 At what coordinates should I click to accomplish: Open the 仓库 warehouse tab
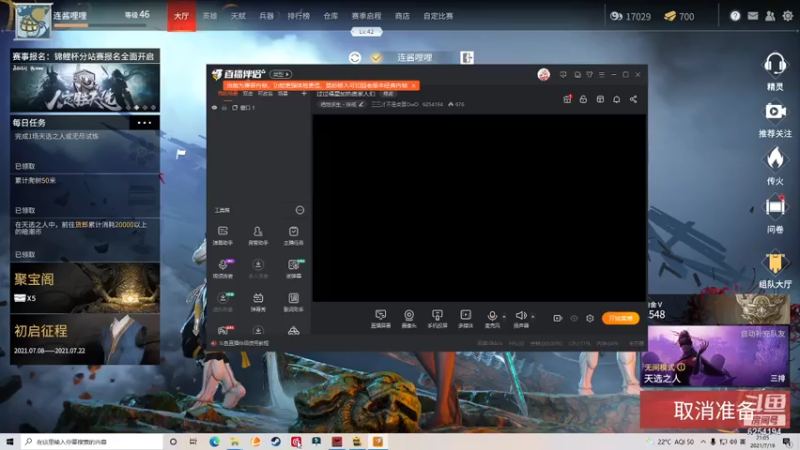(x=331, y=16)
